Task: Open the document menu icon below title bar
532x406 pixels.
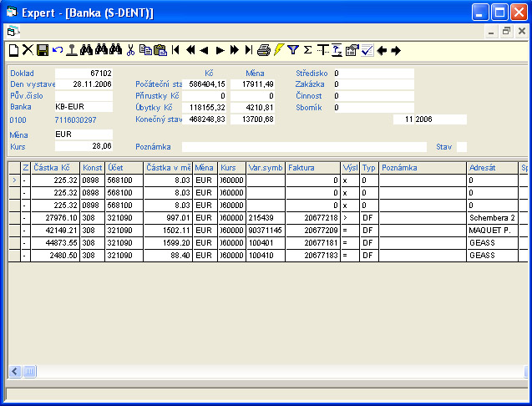Action: coord(12,31)
